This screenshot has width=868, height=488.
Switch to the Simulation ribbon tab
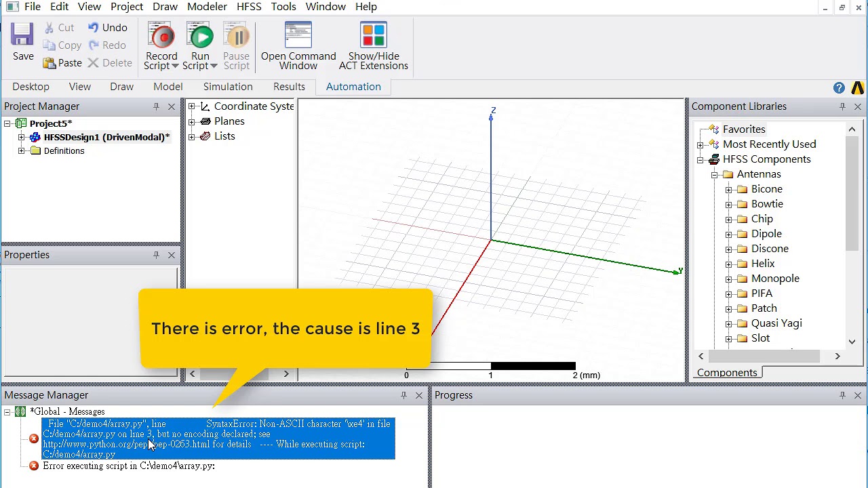[x=228, y=87]
